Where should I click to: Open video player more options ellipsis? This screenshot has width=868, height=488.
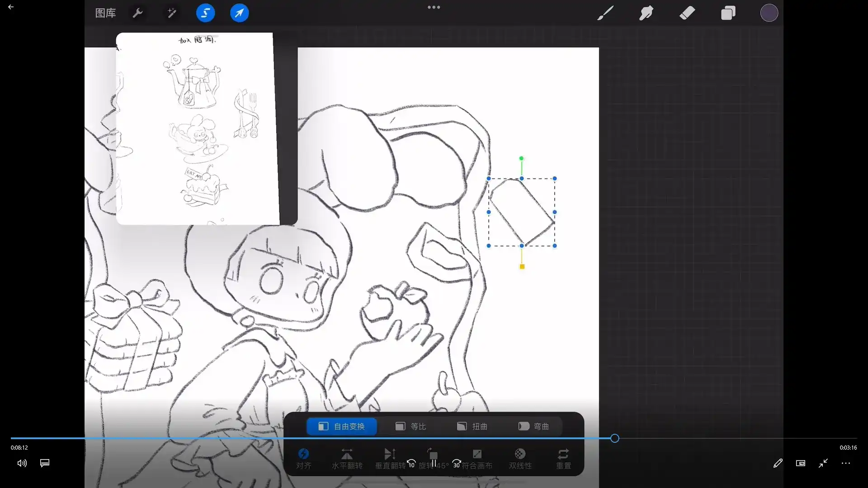[845, 463]
